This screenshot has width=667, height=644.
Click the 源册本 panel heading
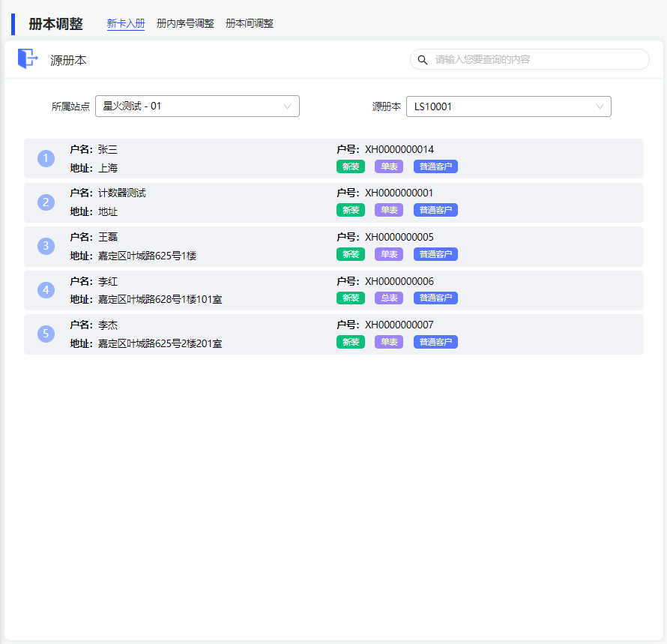[68, 61]
